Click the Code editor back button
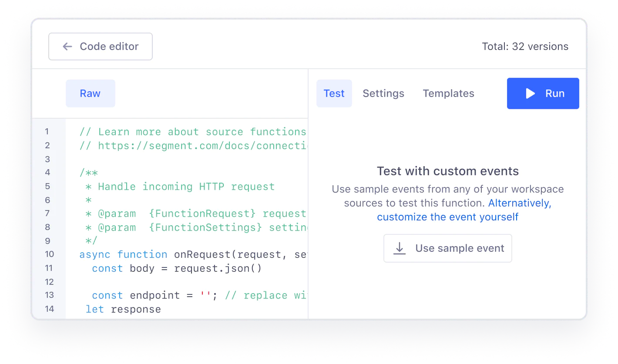The height and width of the screenshot is (364, 618). (x=100, y=46)
